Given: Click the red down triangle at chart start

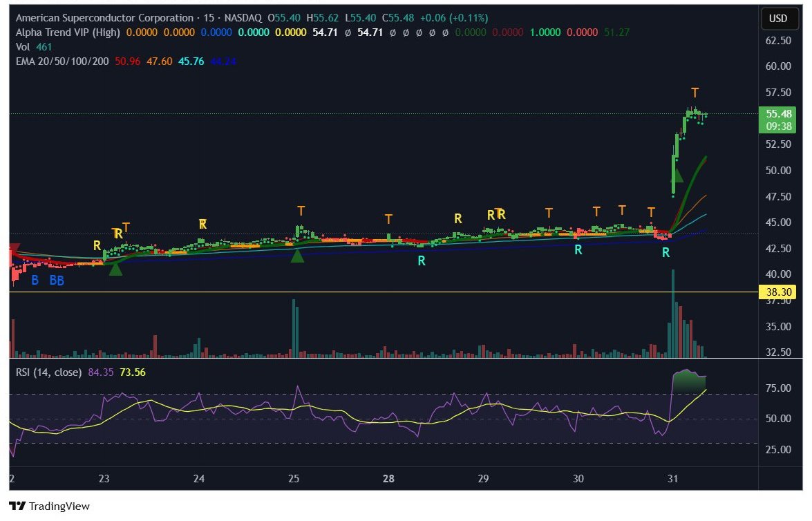Looking at the screenshot, I should [x=15, y=248].
